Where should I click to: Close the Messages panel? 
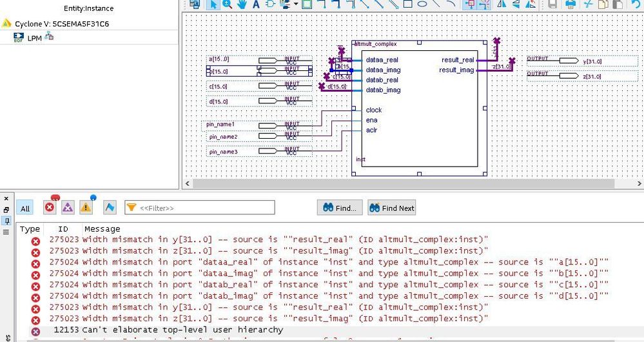coord(6,199)
